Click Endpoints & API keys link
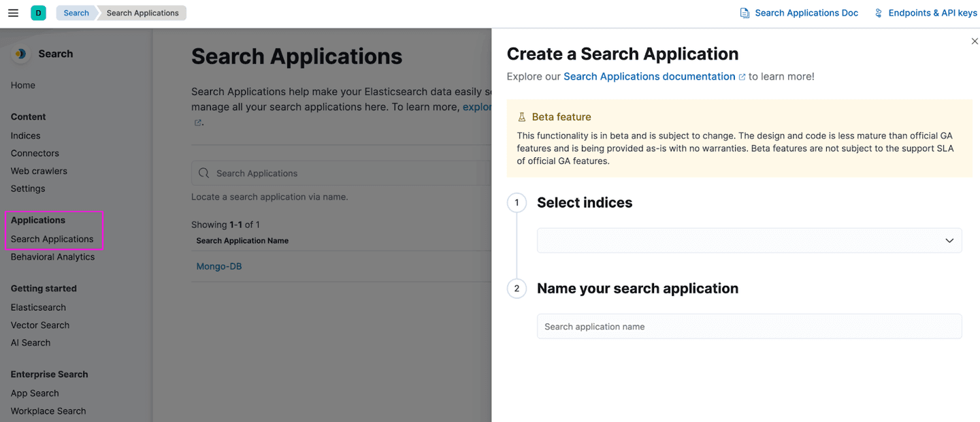980x422 pixels. tap(932, 13)
